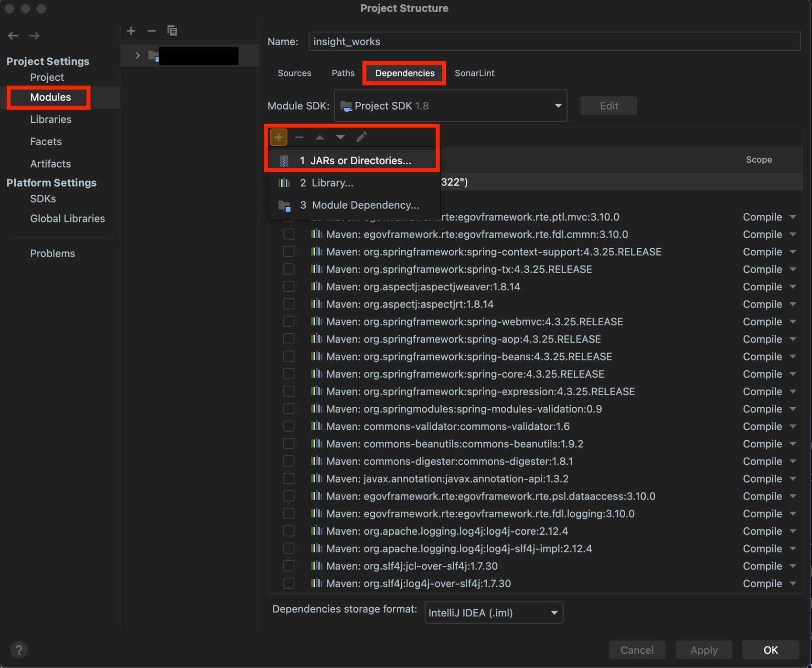Add new module with plus icon

[131, 31]
